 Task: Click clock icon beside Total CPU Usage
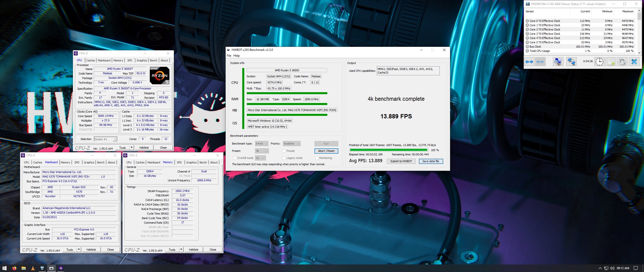(527, 51)
